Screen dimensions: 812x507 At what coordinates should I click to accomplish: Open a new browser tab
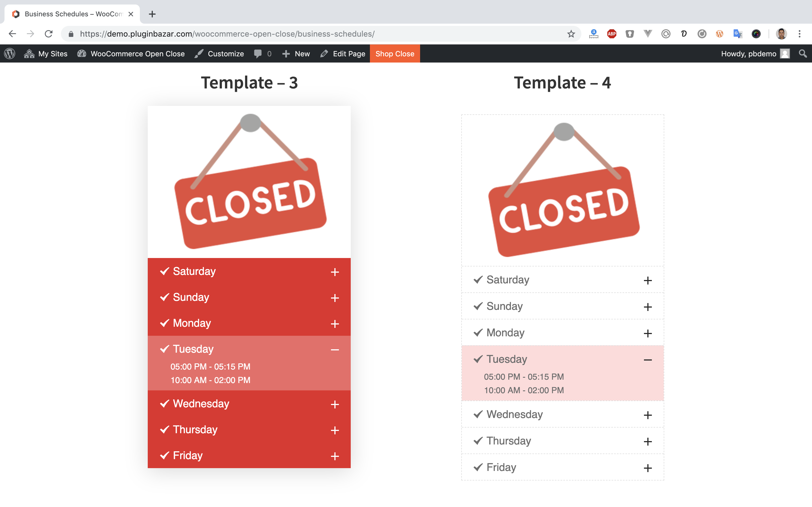(152, 14)
